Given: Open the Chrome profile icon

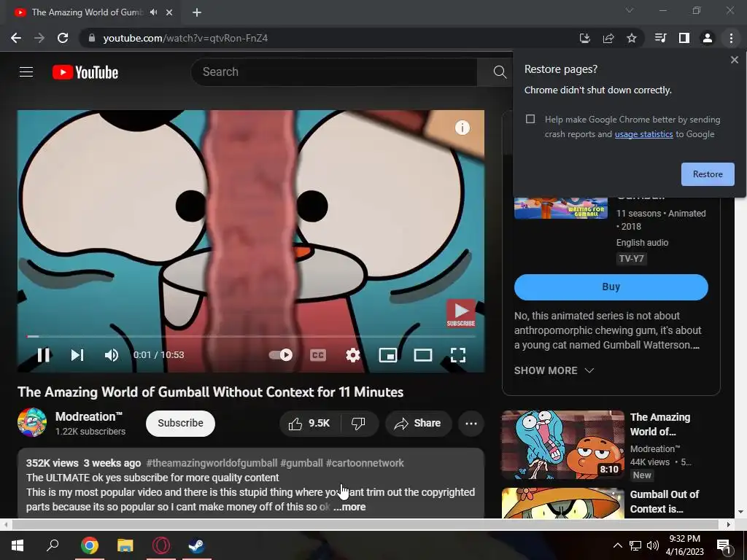Looking at the screenshot, I should [707, 38].
